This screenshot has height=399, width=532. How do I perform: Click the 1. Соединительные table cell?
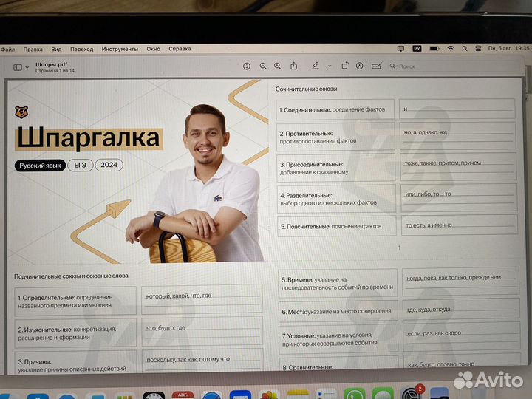[x=335, y=109]
